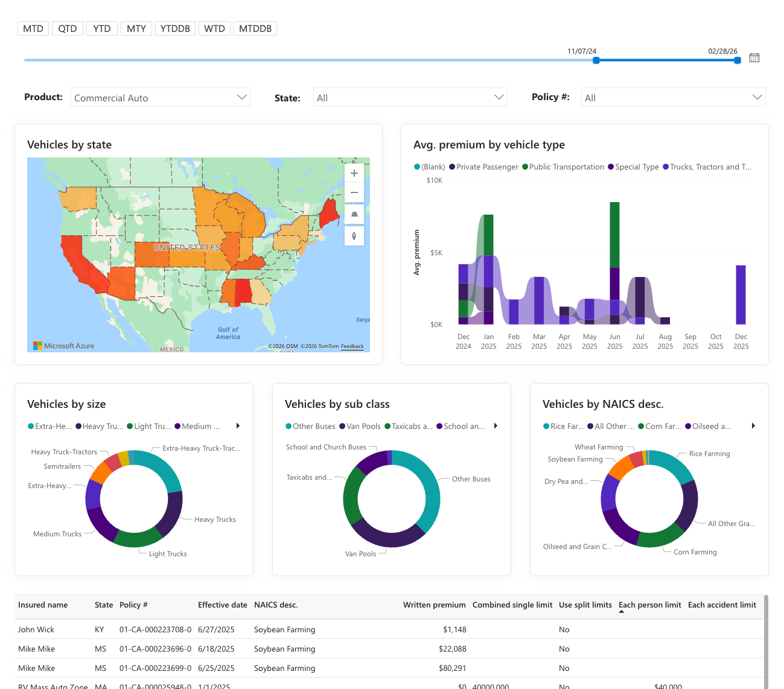Screen dimensions: 784x689
Task: Click the QTD period button
Action: (68, 28)
